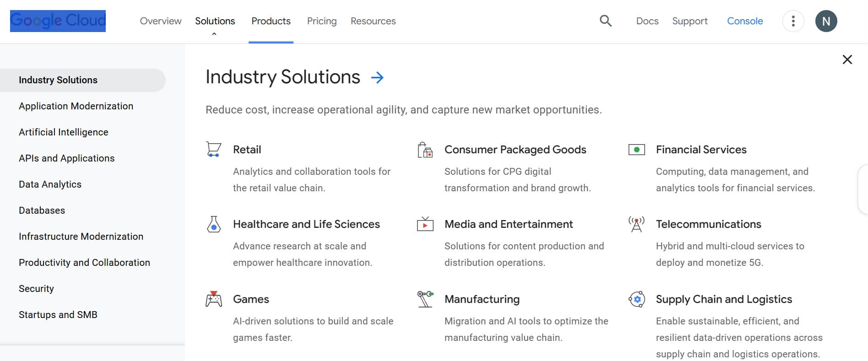Click the N account avatar
The width and height of the screenshot is (868, 361).
pos(826,21)
